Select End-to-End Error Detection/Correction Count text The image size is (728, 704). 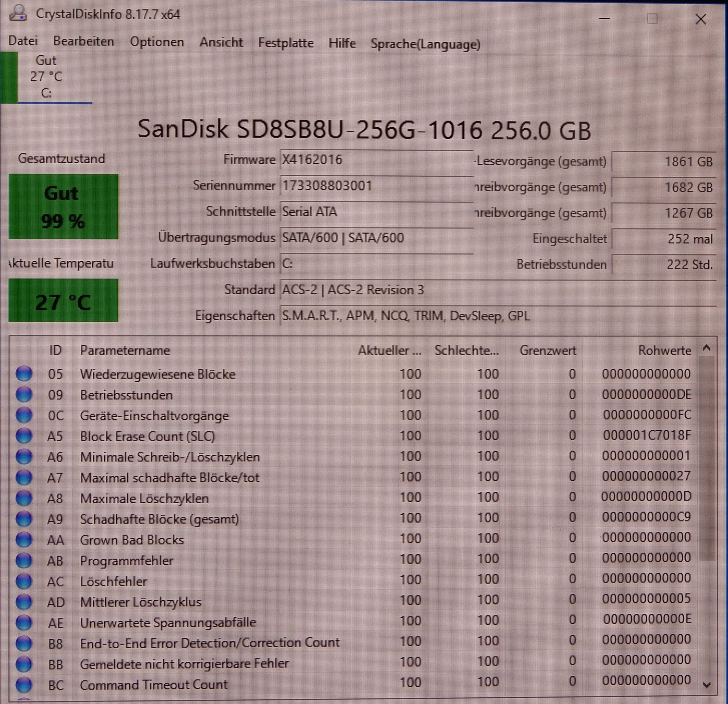tap(209, 643)
